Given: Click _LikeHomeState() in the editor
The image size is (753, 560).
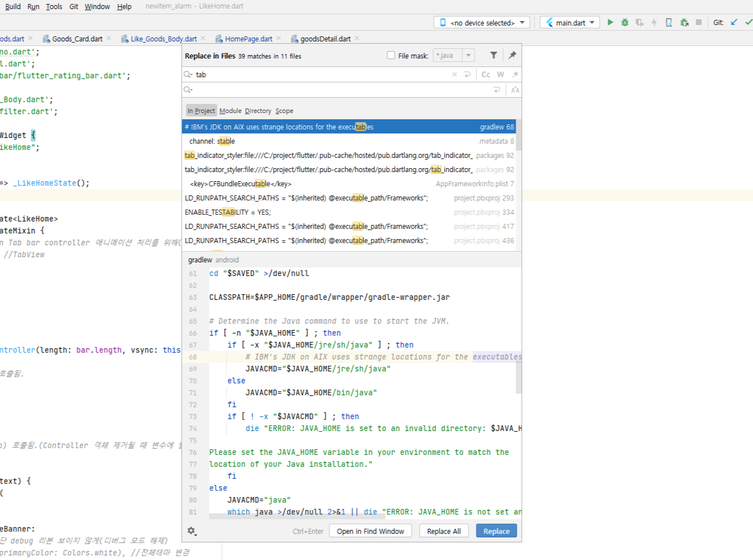Looking at the screenshot, I should coord(51,183).
